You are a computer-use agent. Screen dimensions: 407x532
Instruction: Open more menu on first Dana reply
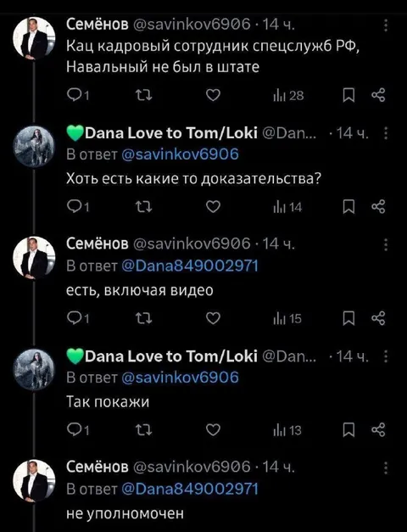point(386,134)
